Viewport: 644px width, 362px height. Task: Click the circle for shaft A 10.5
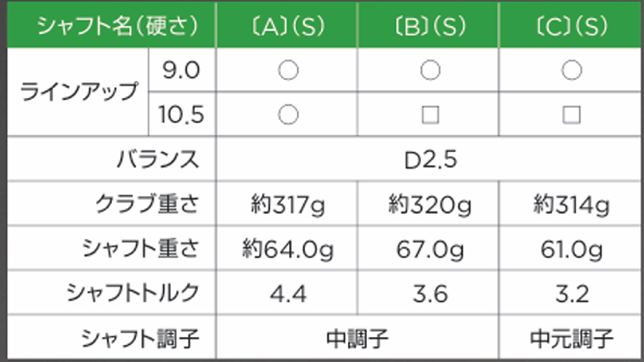(x=288, y=114)
